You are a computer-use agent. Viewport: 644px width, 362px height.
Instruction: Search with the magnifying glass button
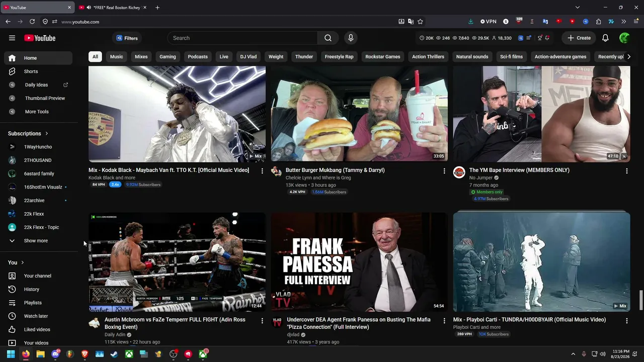pos(328,38)
